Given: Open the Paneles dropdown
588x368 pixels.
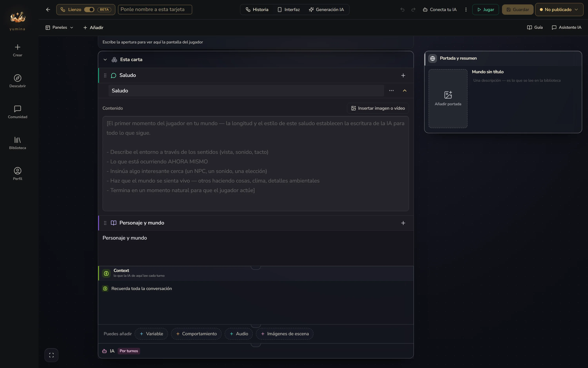Looking at the screenshot, I should click(59, 27).
